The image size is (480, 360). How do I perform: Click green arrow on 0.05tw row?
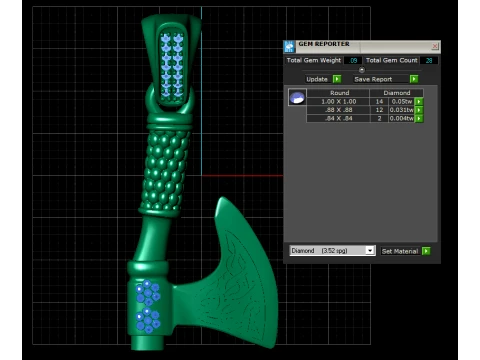(419, 101)
